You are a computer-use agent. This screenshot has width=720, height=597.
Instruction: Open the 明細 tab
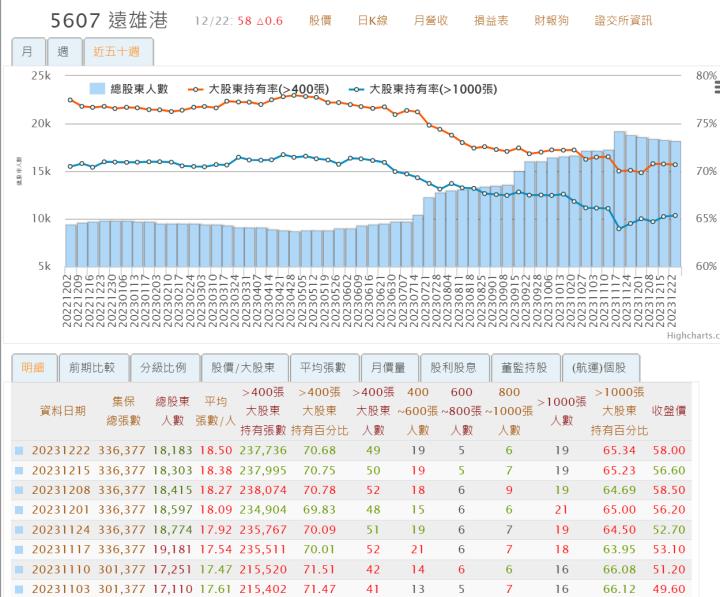pos(34,367)
